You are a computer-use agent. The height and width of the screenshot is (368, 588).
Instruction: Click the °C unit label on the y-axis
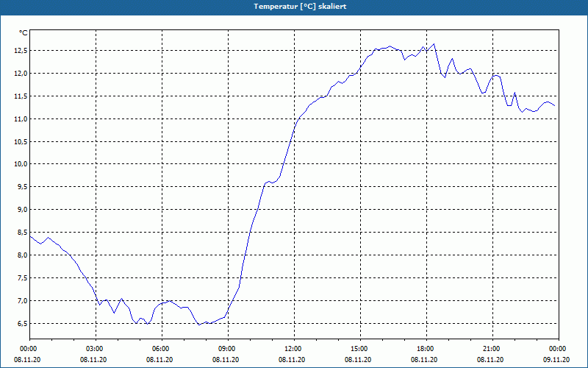[x=24, y=33]
